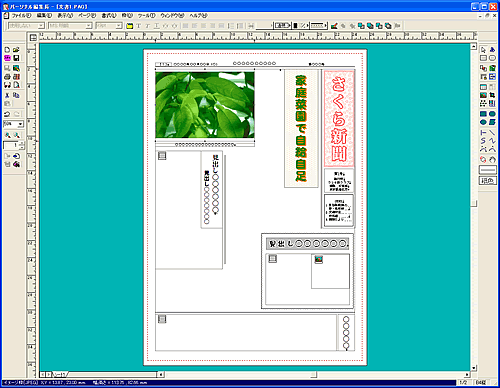500x388 pixels.
Task: Open the ヘルプ menu
Action: click(x=198, y=16)
